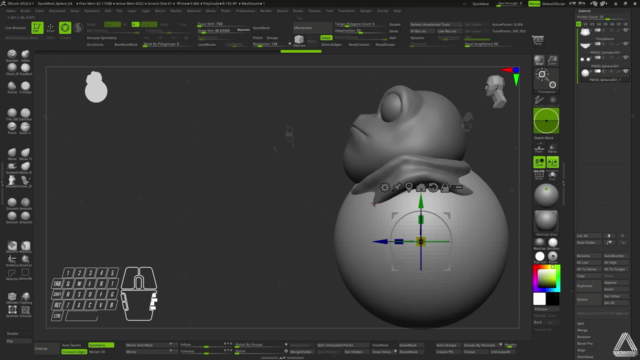Image resolution: width=640 pixels, height=360 pixels.
Task: Expand the Bevel Pro section
Action: (585, 343)
